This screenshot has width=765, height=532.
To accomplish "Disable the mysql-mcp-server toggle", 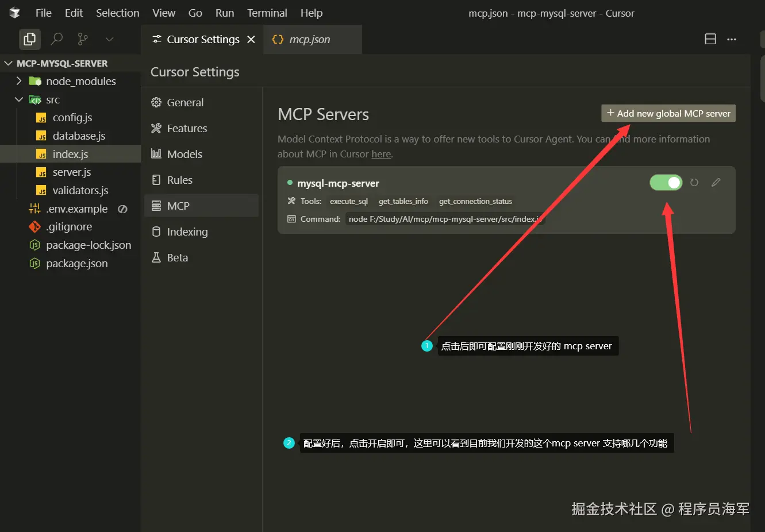I will (666, 182).
